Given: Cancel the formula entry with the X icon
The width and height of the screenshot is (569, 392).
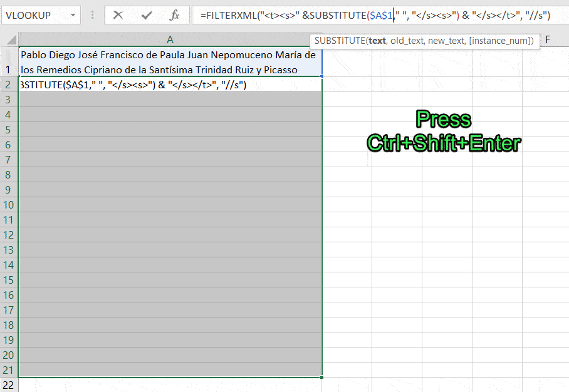Looking at the screenshot, I should pyautogui.click(x=118, y=15).
